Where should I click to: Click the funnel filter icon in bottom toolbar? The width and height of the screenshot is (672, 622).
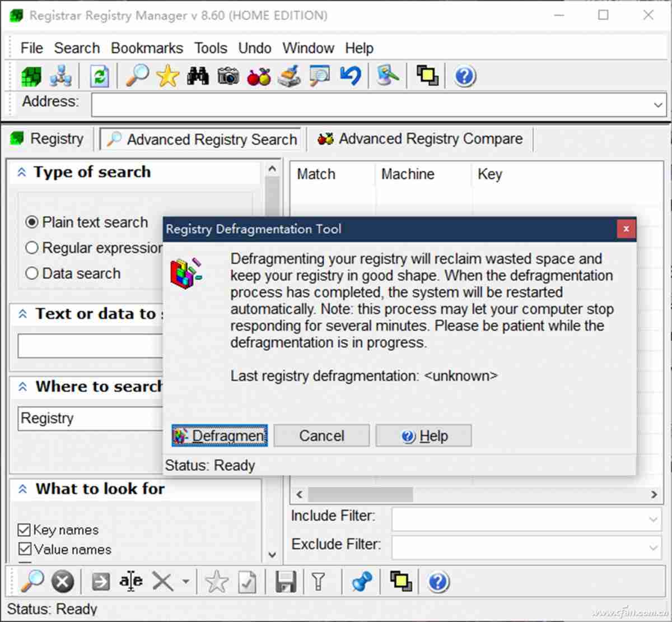(319, 582)
